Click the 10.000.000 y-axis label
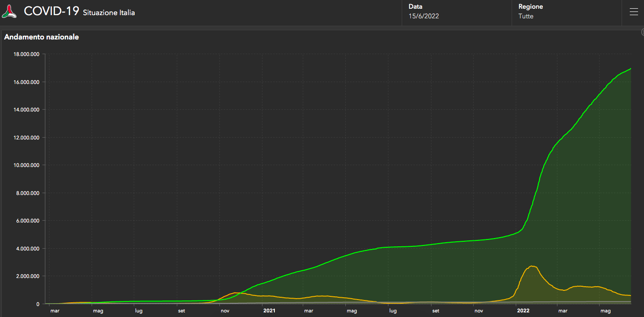Screen dimensions: 644x317 [x=27, y=165]
